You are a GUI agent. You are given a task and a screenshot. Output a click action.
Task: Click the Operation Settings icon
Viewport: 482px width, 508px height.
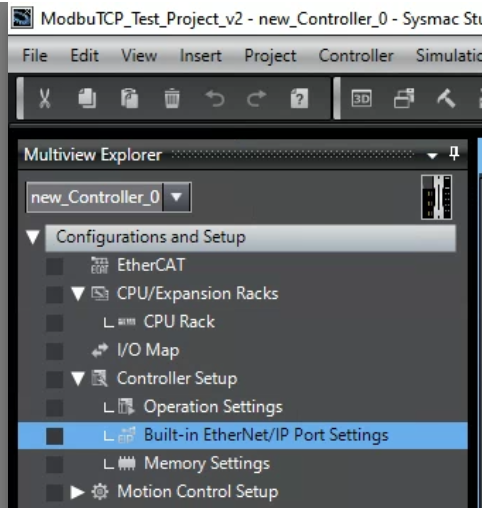pos(127,407)
